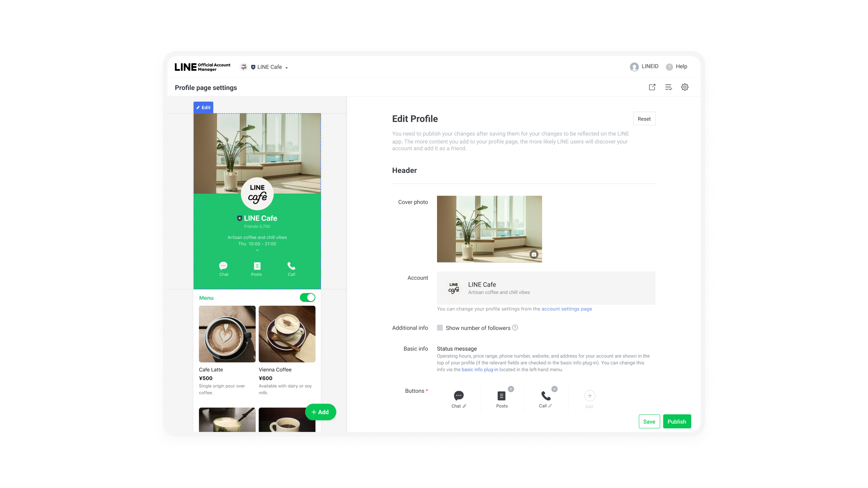
Task: Click the Publish button
Action: pyautogui.click(x=677, y=421)
